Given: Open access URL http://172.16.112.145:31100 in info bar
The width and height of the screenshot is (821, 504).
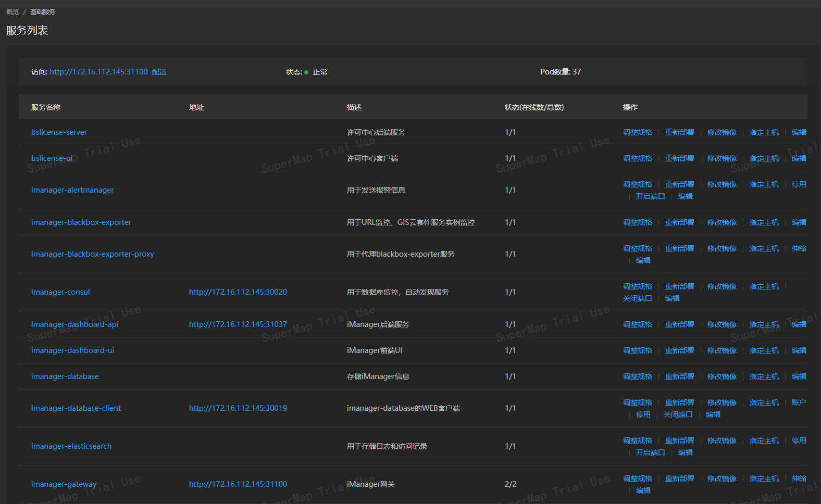Looking at the screenshot, I should coord(99,72).
